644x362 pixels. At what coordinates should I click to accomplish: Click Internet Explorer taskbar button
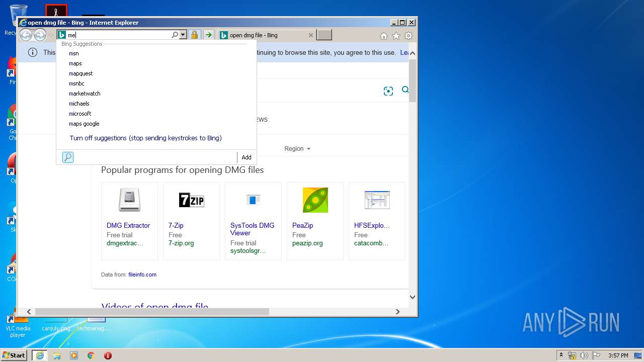click(40, 355)
